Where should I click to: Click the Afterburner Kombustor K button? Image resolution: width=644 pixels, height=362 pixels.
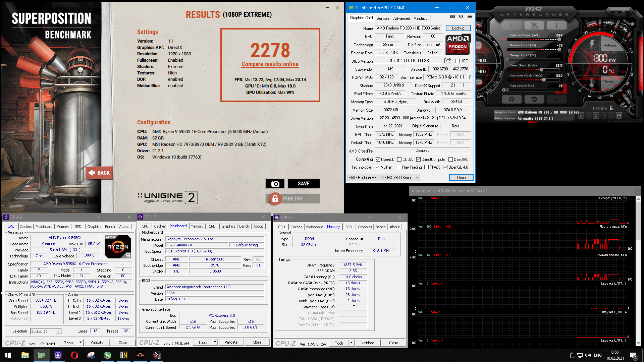point(512,25)
